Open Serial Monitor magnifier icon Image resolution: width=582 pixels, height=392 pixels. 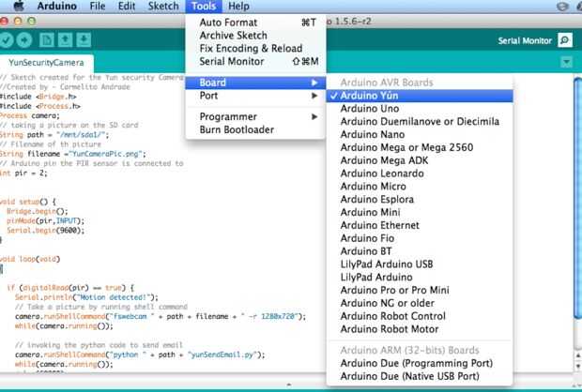(565, 40)
